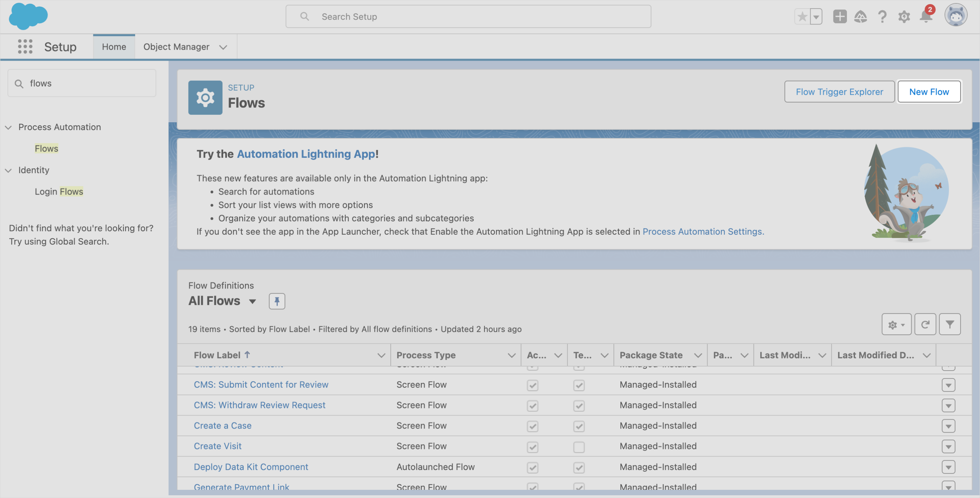This screenshot has height=498, width=980.
Task: Select the Home tab in Setup
Action: [x=114, y=46]
